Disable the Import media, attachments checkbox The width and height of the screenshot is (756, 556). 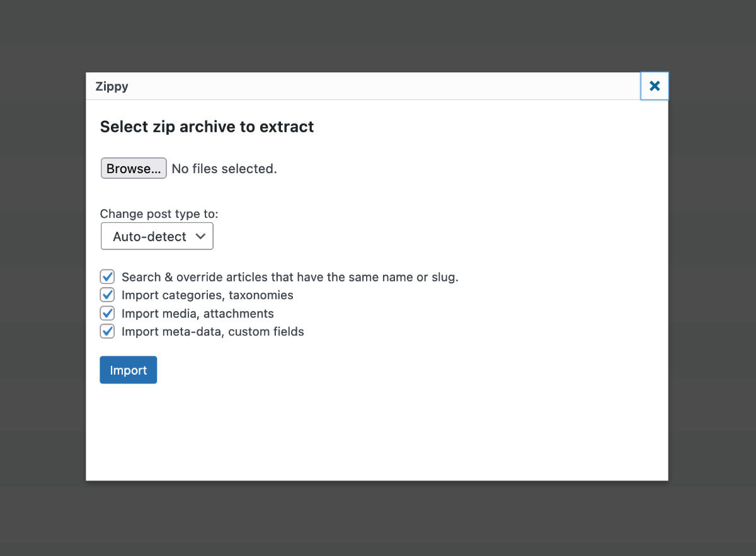[x=108, y=313]
